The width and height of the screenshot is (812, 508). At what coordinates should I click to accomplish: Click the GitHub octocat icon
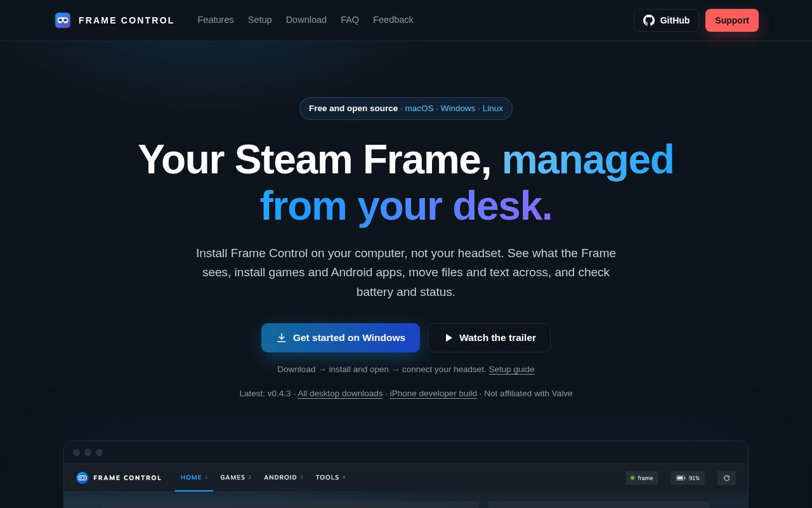pos(649,20)
